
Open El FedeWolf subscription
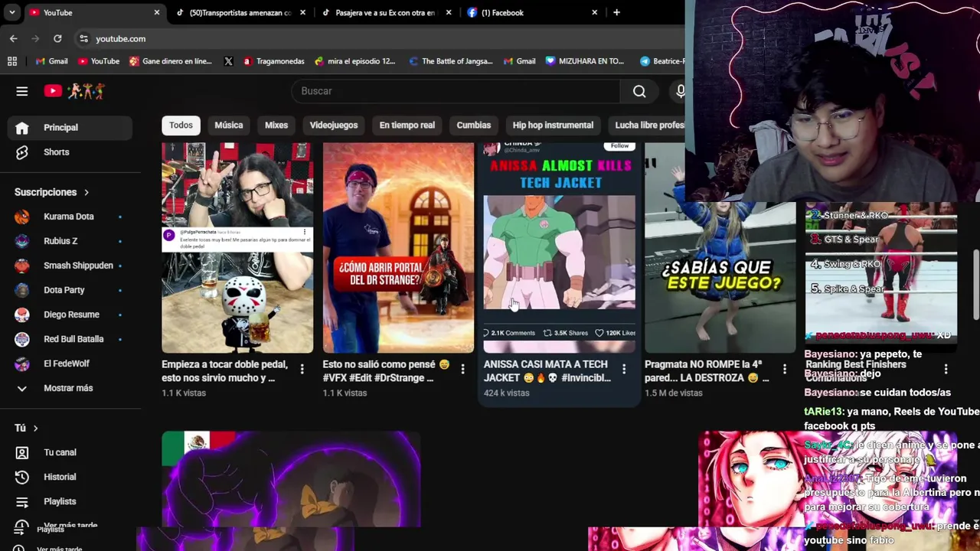point(70,364)
